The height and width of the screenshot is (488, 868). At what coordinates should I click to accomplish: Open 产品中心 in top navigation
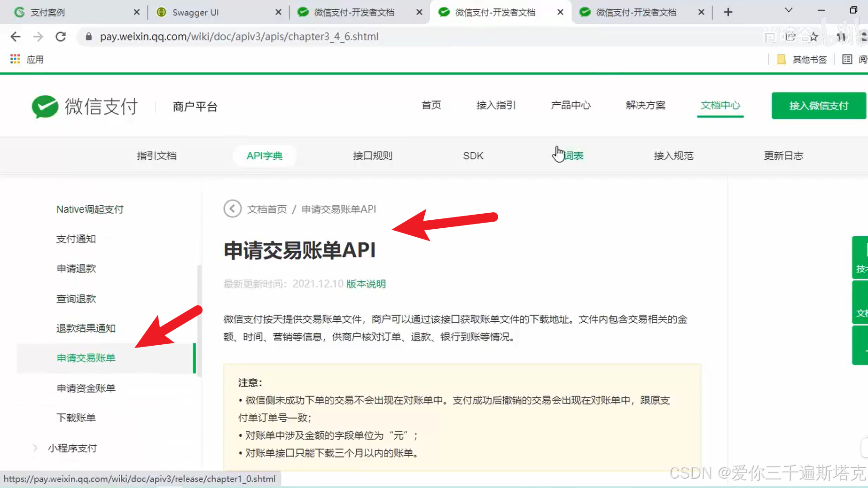[571, 105]
